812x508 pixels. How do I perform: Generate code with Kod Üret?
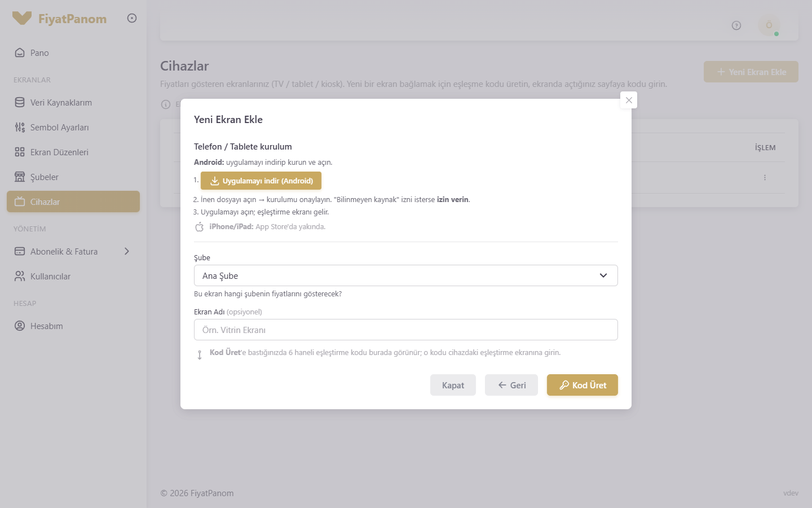click(582, 385)
